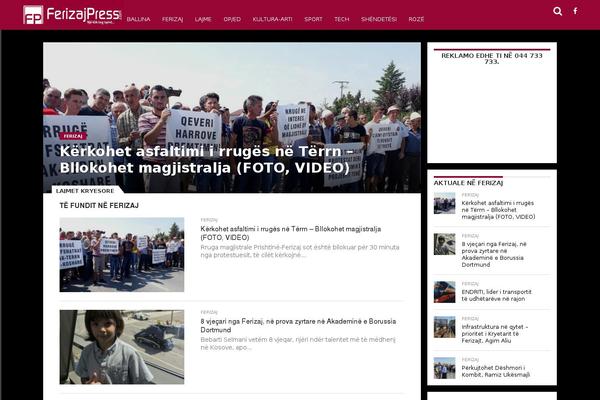The height and width of the screenshot is (400, 600).
Task: Open featured headline about asfaltimi i rrugës
Action: pyautogui.click(x=207, y=160)
